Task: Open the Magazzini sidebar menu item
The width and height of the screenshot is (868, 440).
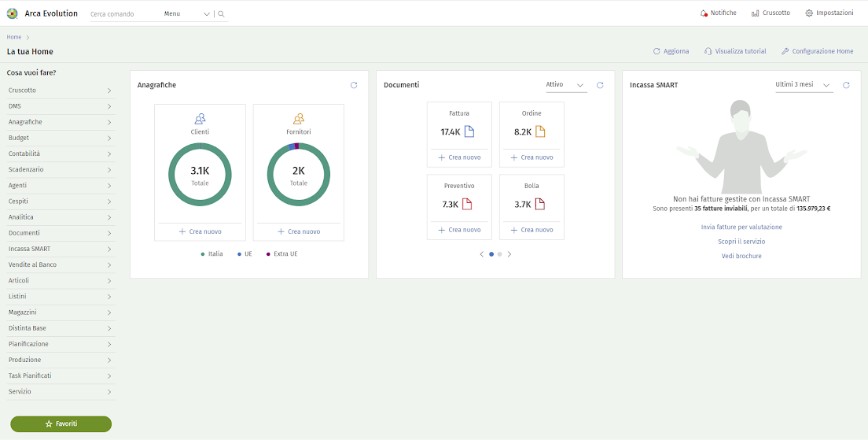Action: tap(60, 312)
